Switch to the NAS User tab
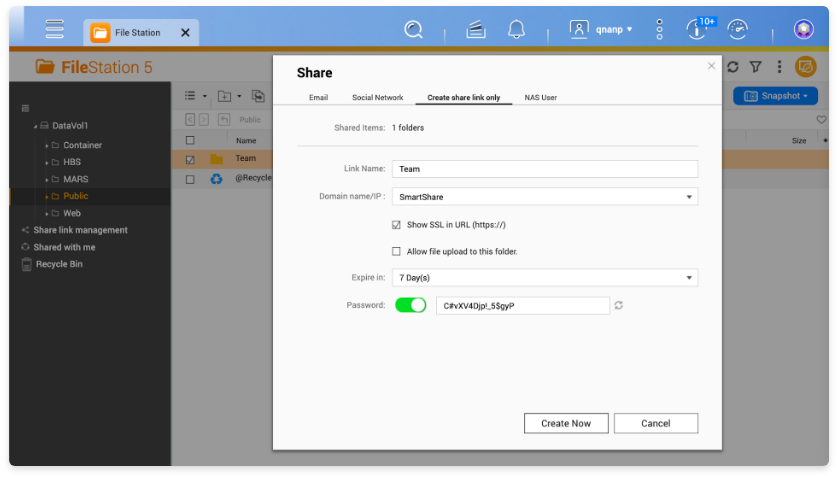The width and height of the screenshot is (838, 478). coord(540,98)
